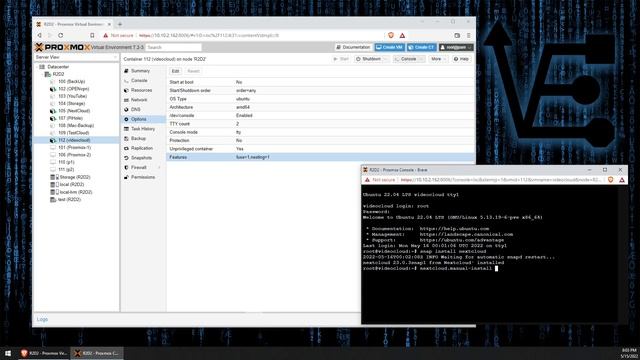Open Windows Start menu
Viewport: 640px width, 360px height.
(8, 353)
